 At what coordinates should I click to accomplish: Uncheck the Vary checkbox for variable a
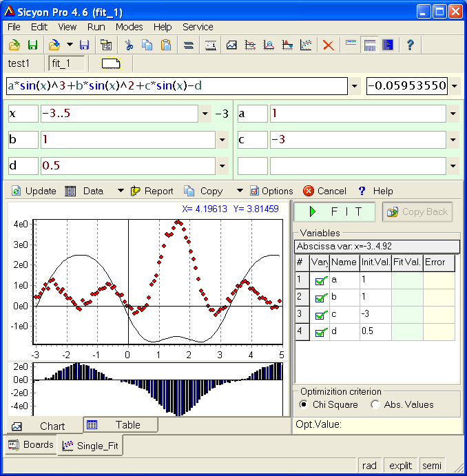coord(320,280)
